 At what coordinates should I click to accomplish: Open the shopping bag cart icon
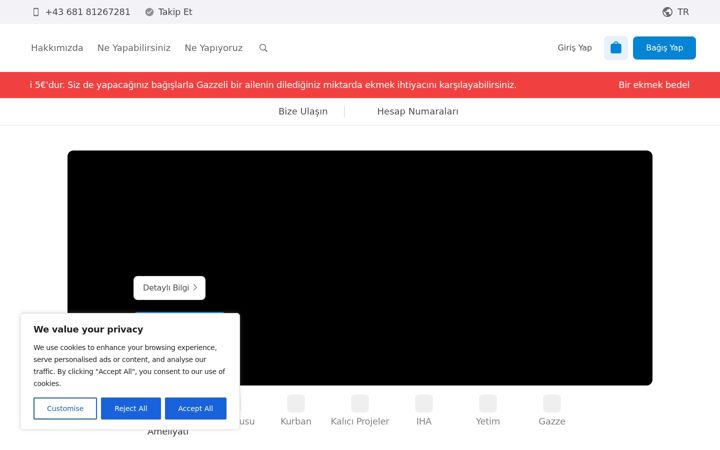point(616,48)
